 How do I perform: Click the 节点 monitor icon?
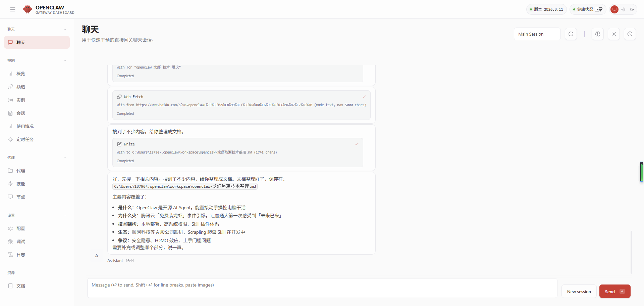pyautogui.click(x=10, y=197)
